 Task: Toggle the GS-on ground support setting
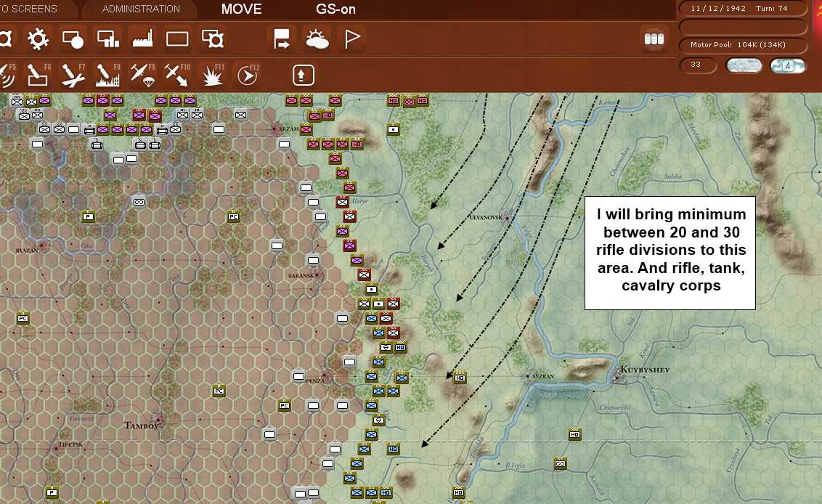pyautogui.click(x=335, y=9)
